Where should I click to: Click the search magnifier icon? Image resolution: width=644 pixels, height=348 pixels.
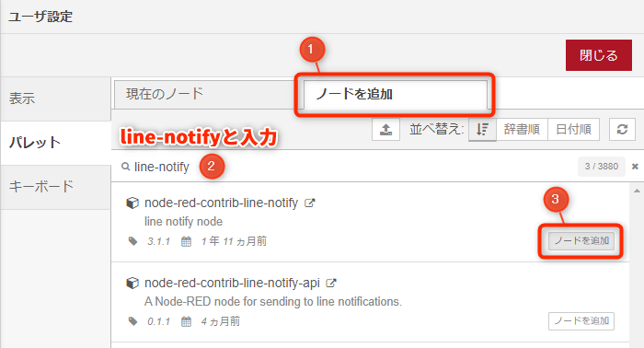point(125,167)
